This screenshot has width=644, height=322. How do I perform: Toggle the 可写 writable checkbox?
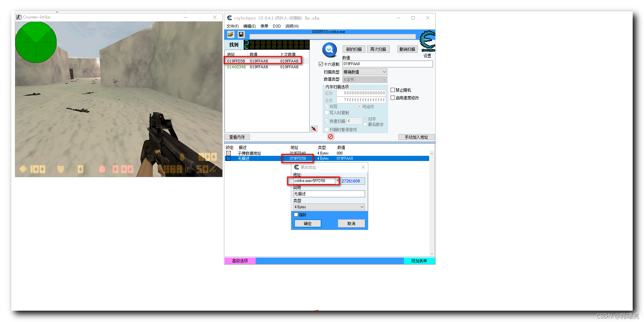tap(327, 107)
